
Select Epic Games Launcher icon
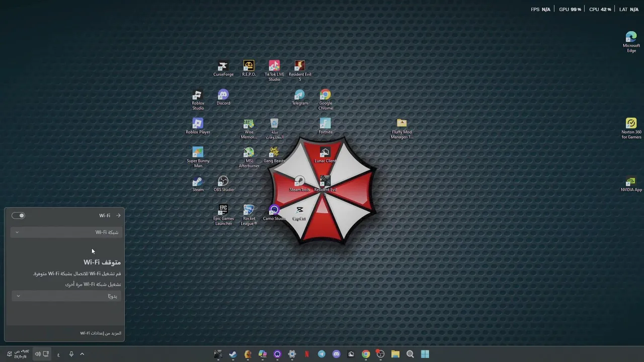(223, 215)
